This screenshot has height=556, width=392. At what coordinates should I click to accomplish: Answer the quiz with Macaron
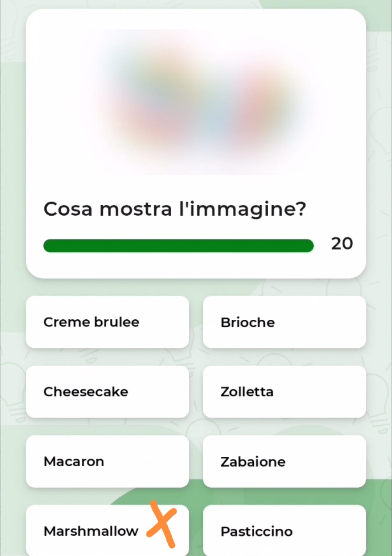(107, 461)
